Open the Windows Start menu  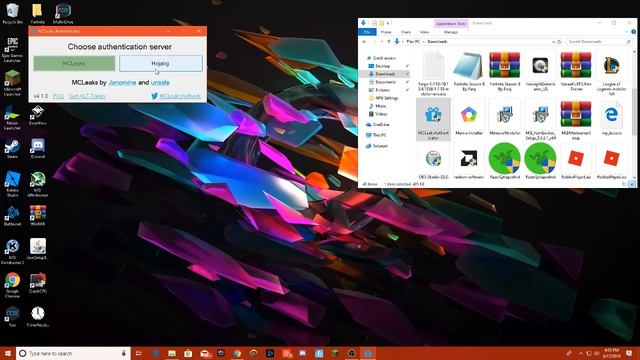coord(8,353)
